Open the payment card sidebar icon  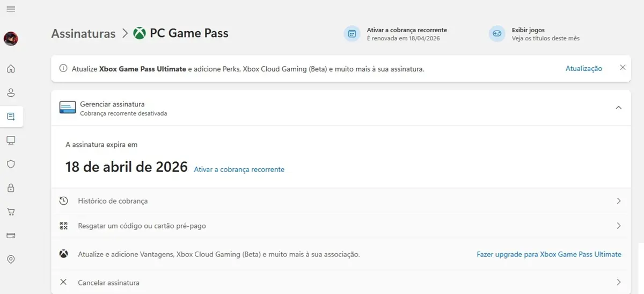11,235
